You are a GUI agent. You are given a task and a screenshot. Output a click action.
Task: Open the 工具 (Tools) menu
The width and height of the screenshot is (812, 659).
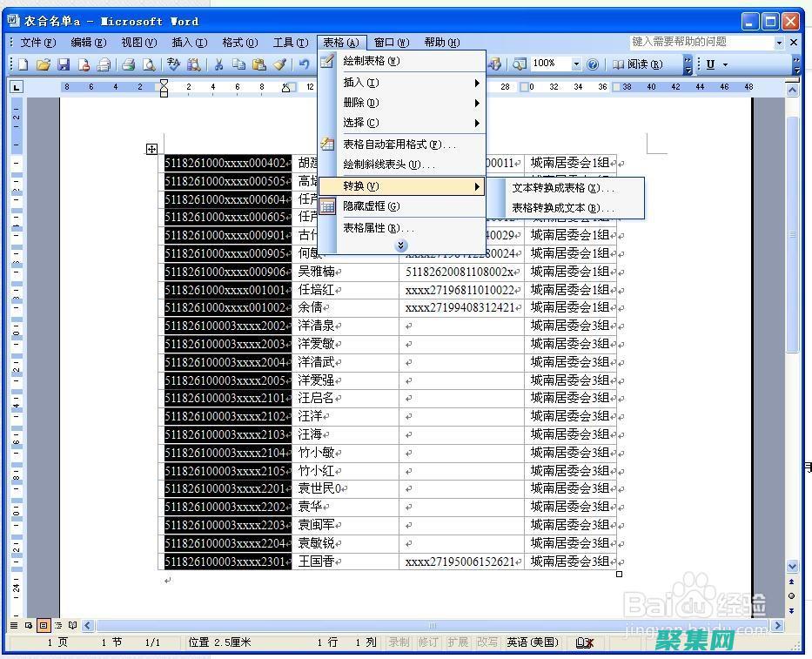[292, 42]
